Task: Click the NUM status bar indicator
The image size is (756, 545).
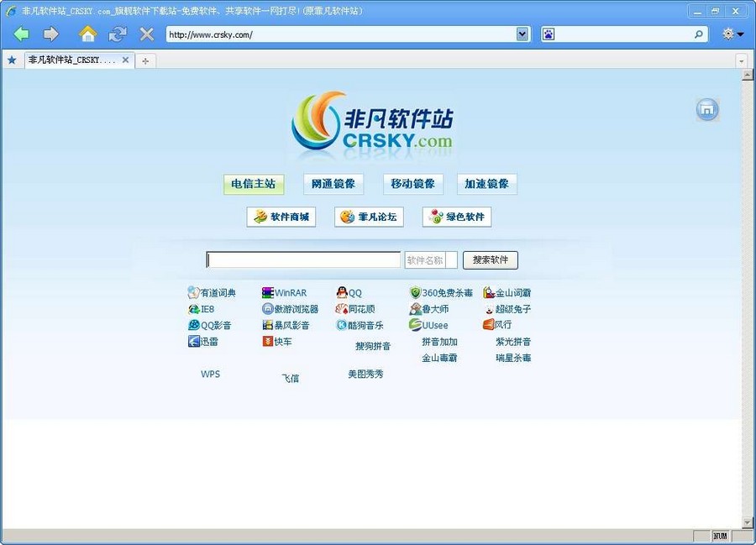Action: point(720,536)
